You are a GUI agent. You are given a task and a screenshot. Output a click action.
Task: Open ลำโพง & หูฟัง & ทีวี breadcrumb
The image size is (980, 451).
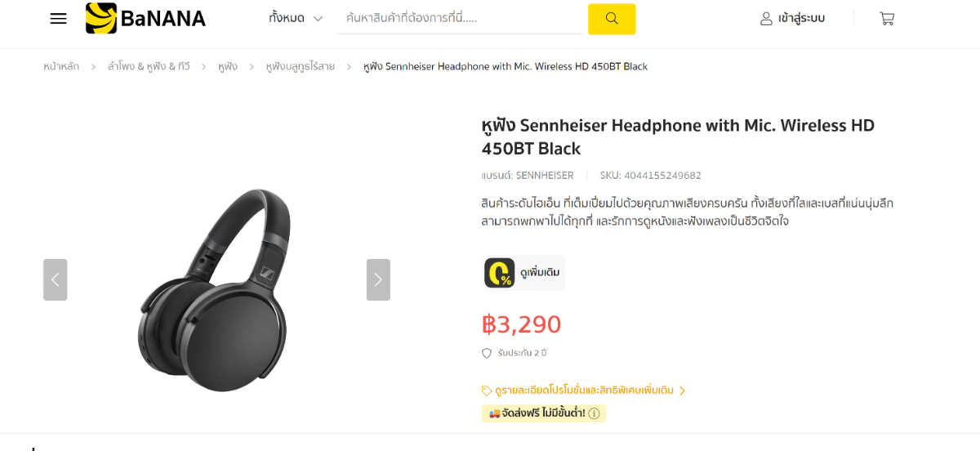coord(149,66)
